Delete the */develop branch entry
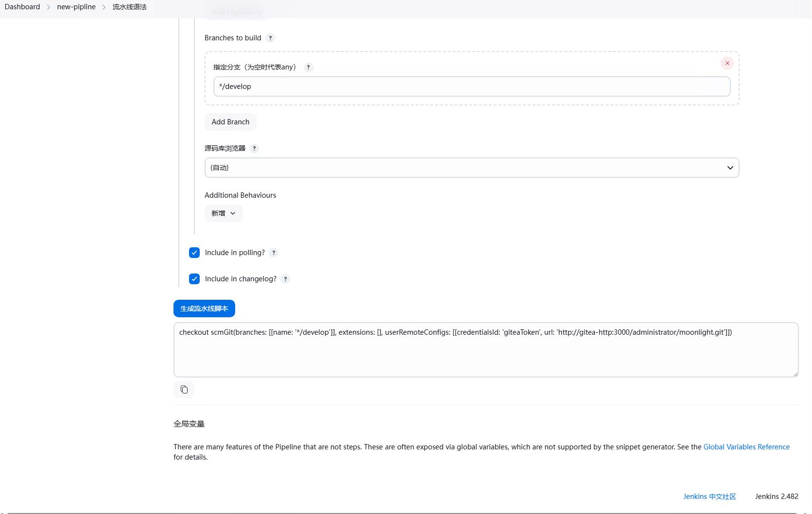Screen dimensions: 812x514 [727, 63]
